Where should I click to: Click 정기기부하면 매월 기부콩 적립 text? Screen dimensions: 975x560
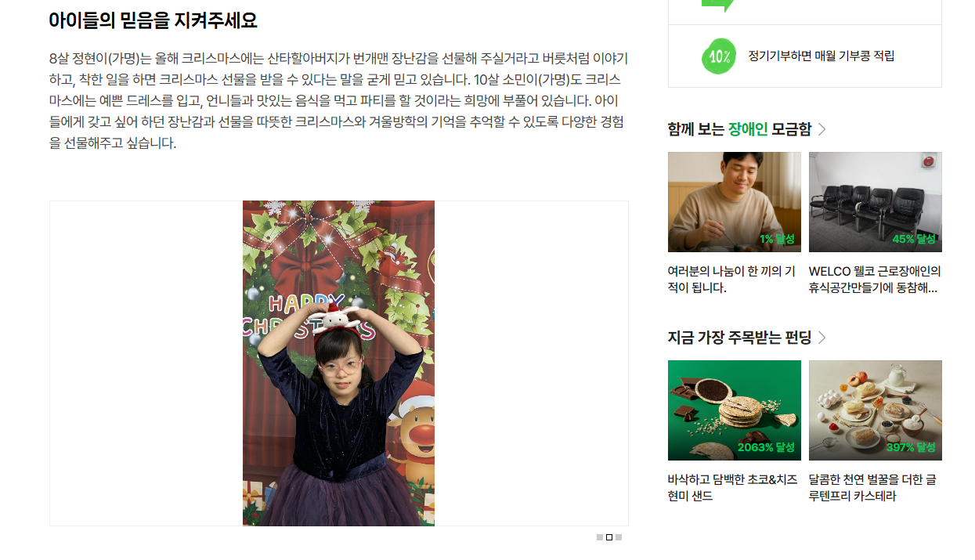click(822, 56)
